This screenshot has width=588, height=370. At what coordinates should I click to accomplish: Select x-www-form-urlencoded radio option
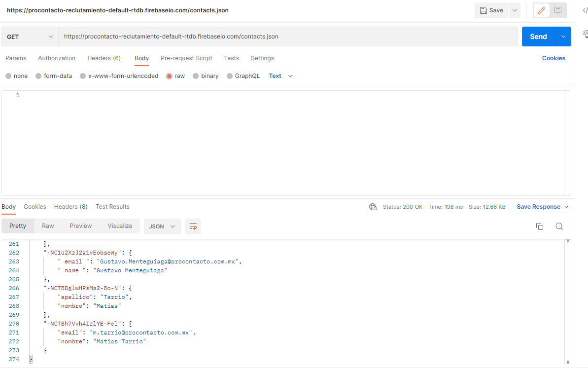[83, 76]
